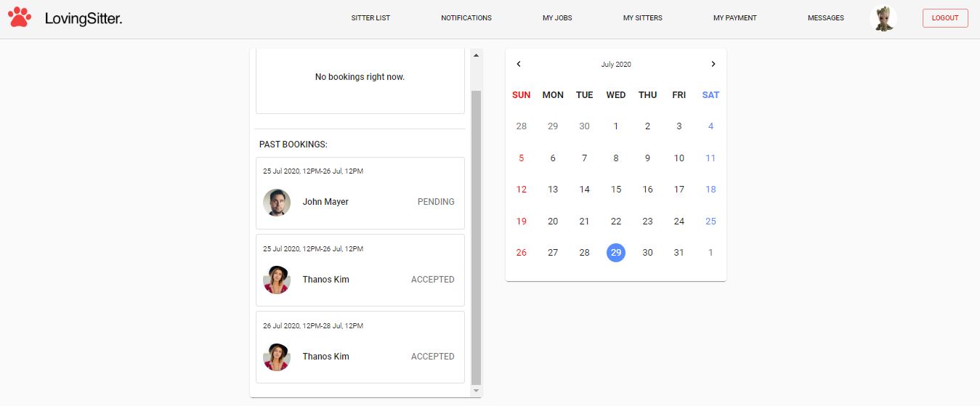Go to next month in calendar

[x=713, y=64]
